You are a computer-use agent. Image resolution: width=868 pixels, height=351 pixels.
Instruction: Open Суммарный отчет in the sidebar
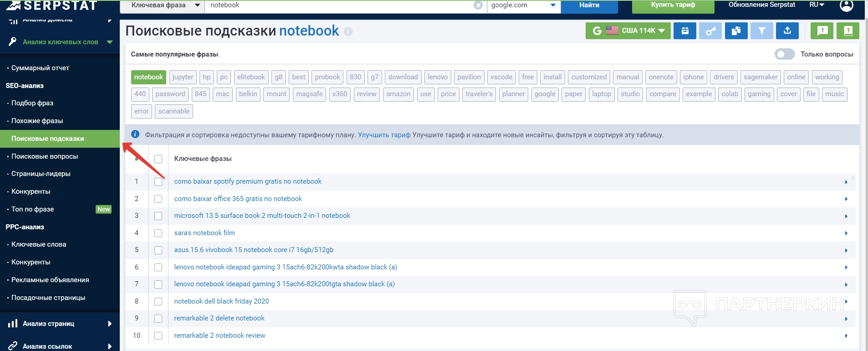point(40,68)
